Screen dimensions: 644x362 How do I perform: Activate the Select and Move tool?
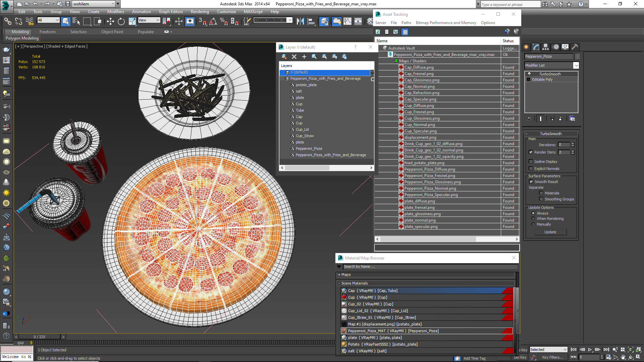click(110, 21)
